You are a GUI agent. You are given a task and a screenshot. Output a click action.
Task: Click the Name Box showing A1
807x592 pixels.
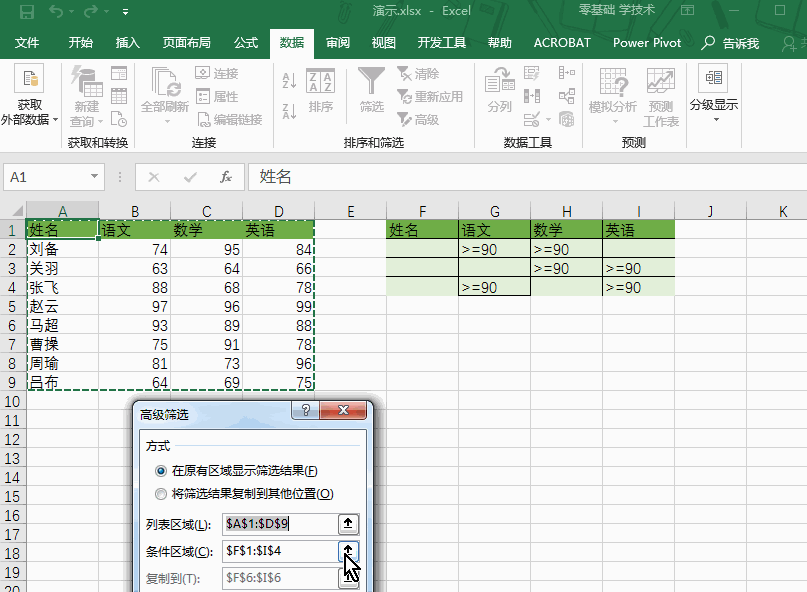click(45, 177)
